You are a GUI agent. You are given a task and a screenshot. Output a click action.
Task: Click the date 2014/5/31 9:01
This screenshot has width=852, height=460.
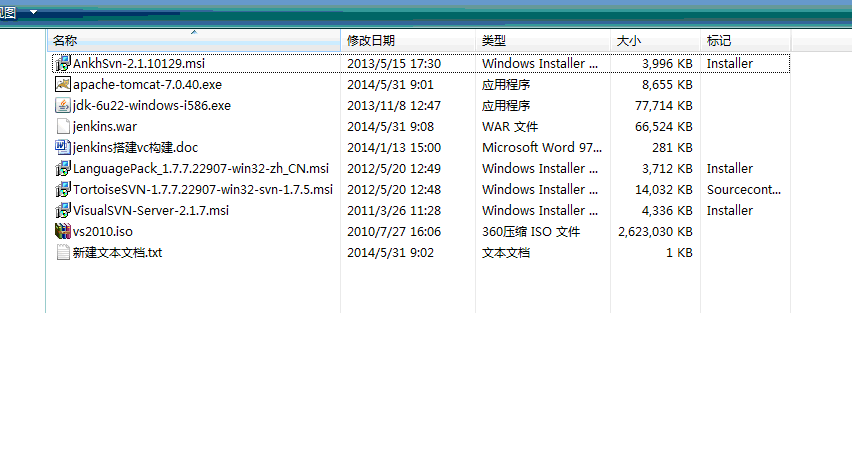[390, 85]
